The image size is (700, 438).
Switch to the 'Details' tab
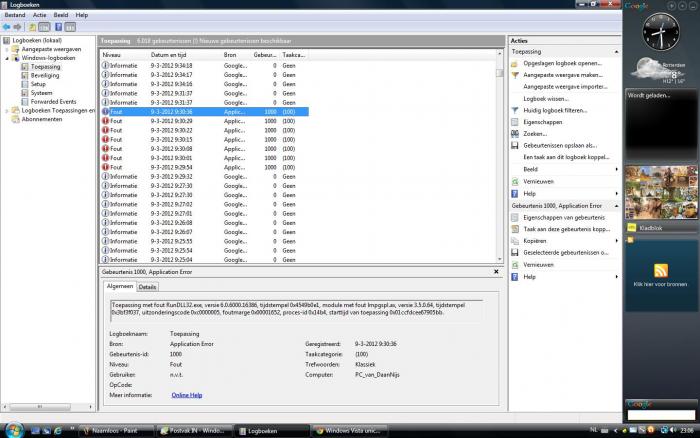point(147,287)
